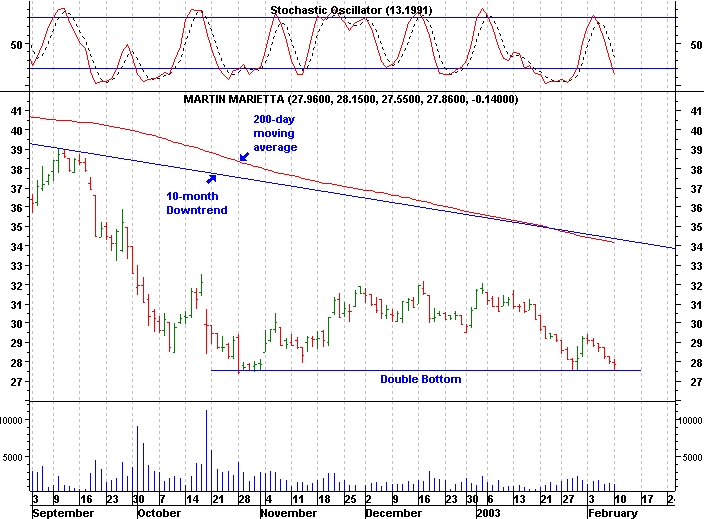This screenshot has height=519, width=705.
Task: Select date label 6 in January 2003
Action: click(x=490, y=499)
